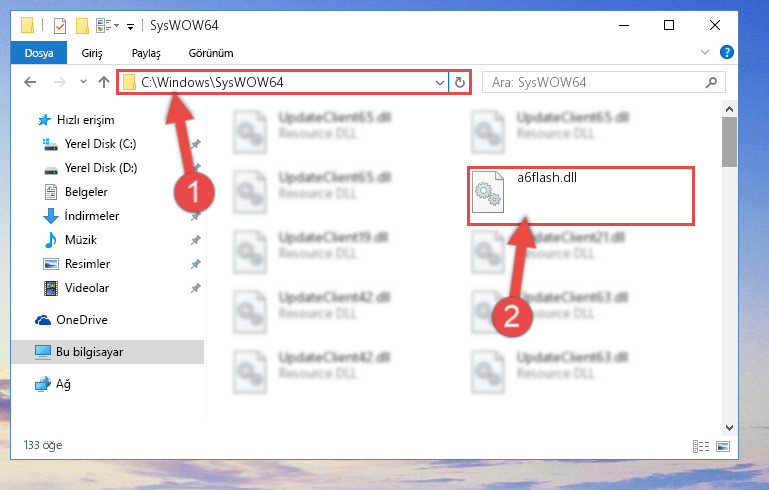Select Yerel Disk (C:) in sidebar
The image size is (769, 490).
(101, 144)
